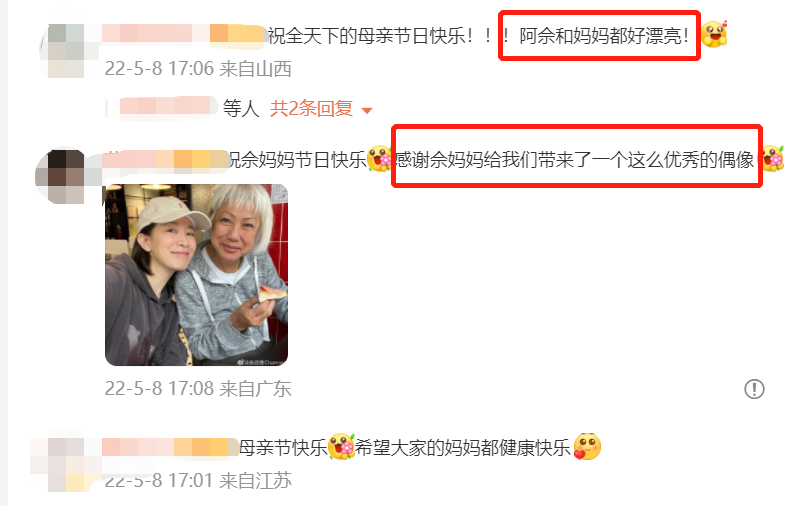This screenshot has width=790, height=506.
Task: Click the timestamp 22-5-8 17:08 来自广东
Action: click(198, 389)
